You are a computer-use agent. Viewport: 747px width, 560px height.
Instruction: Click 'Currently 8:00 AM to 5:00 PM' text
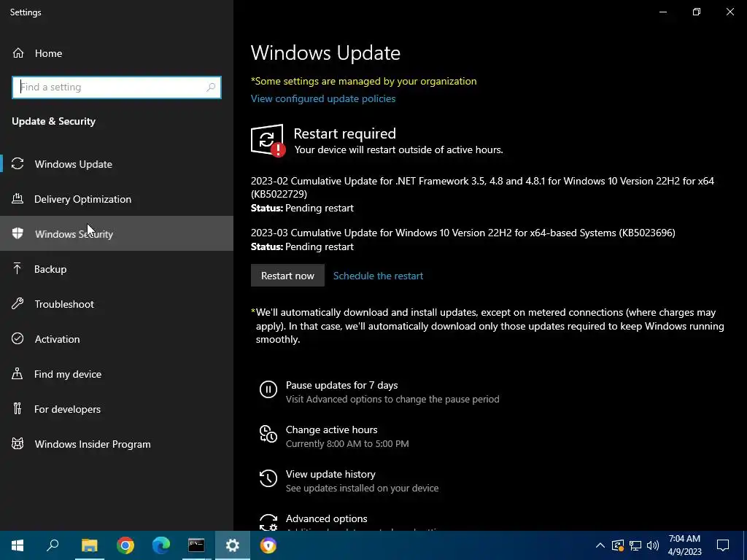[x=347, y=443]
